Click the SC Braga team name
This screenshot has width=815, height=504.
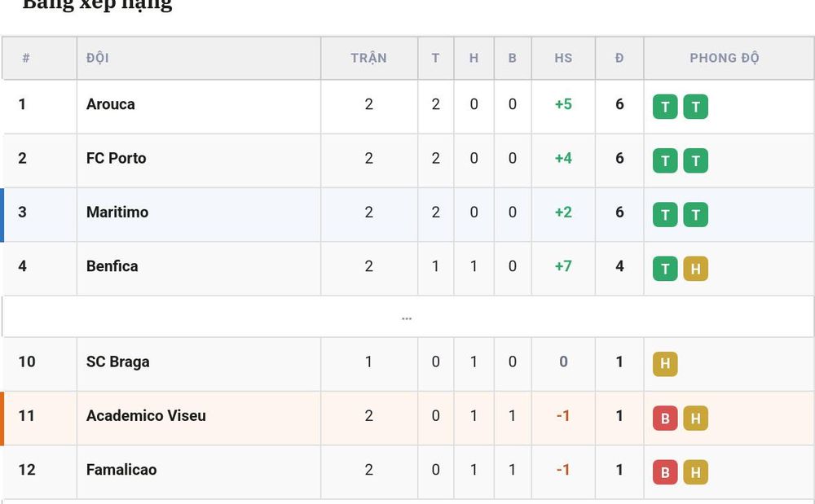pos(118,362)
